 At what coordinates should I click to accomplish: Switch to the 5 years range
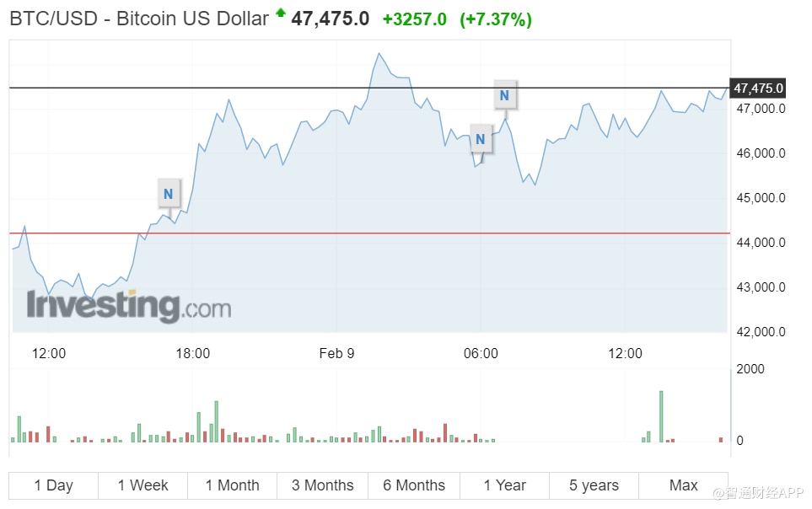point(594,485)
